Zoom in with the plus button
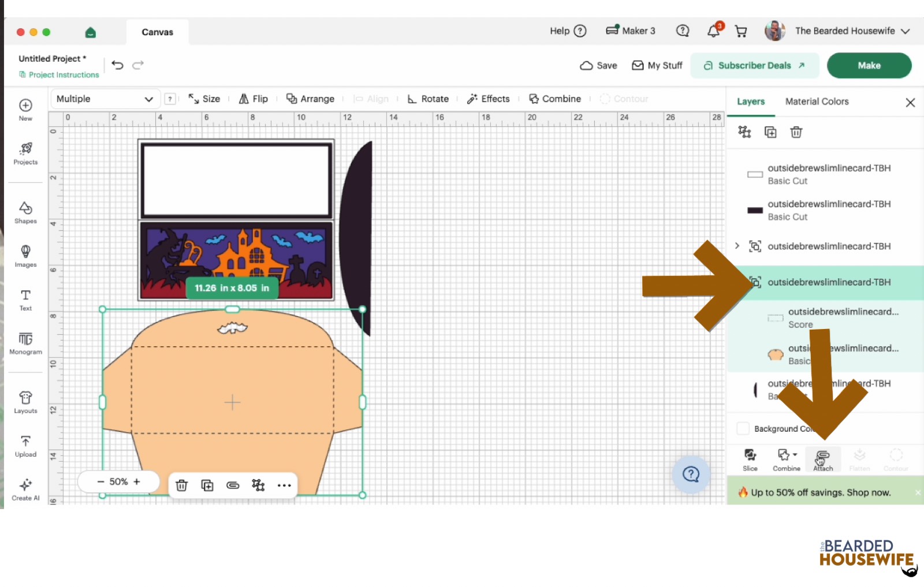 137,481
